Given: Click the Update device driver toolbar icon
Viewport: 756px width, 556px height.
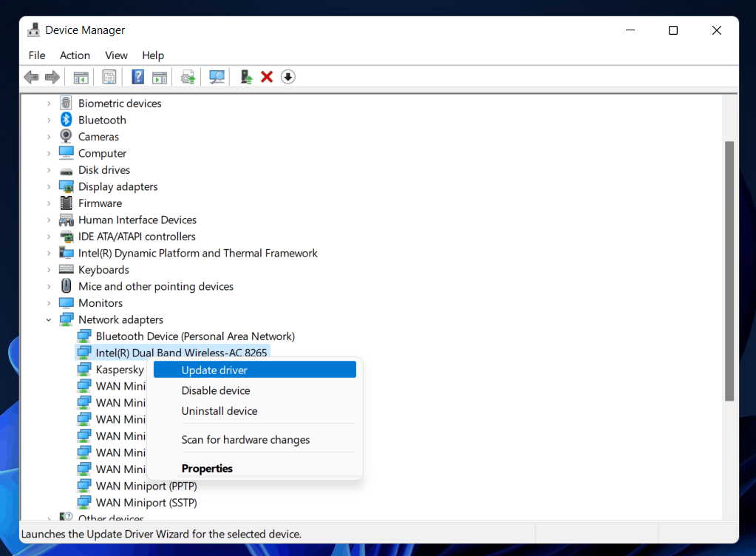Looking at the screenshot, I should coord(188,77).
